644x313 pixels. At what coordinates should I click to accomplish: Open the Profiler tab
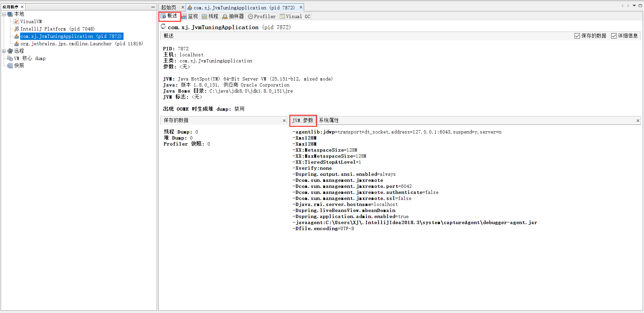point(262,16)
